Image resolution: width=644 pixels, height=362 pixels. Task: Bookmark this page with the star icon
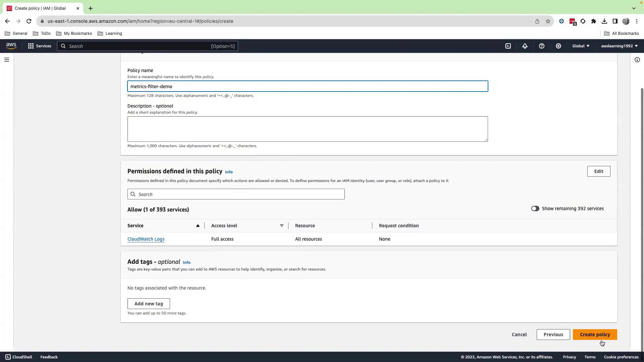click(548, 21)
